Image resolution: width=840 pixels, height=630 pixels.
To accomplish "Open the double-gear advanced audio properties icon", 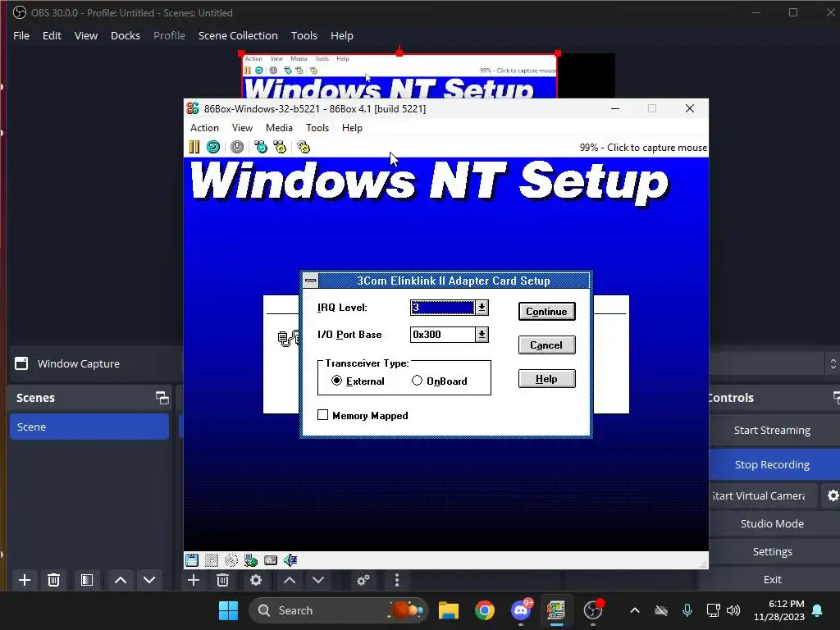I will 363,580.
